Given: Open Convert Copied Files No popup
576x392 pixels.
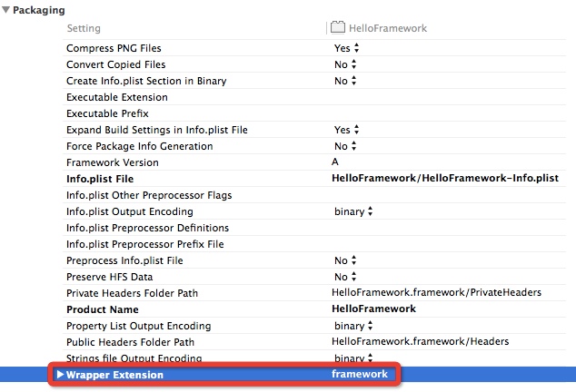Looking at the screenshot, I should pyautogui.click(x=345, y=64).
